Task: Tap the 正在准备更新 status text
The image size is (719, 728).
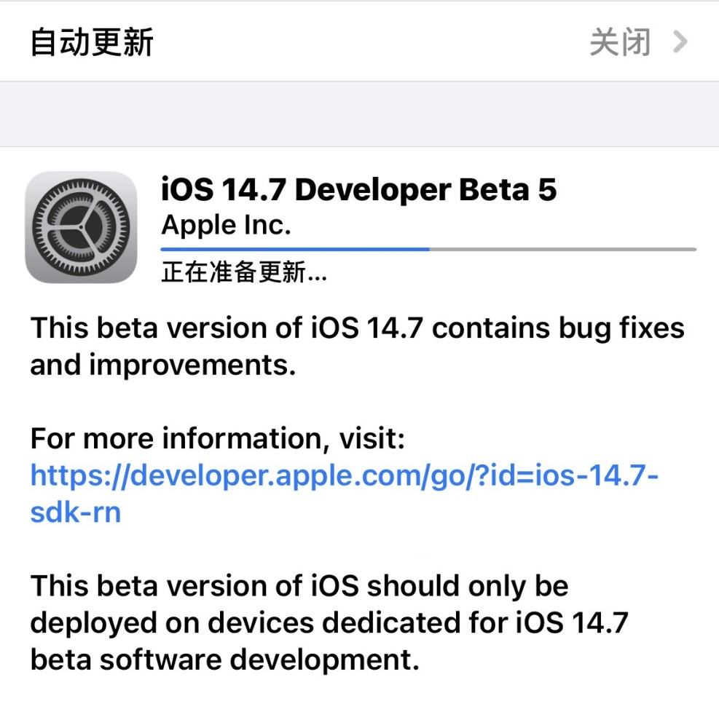Action: [244, 272]
